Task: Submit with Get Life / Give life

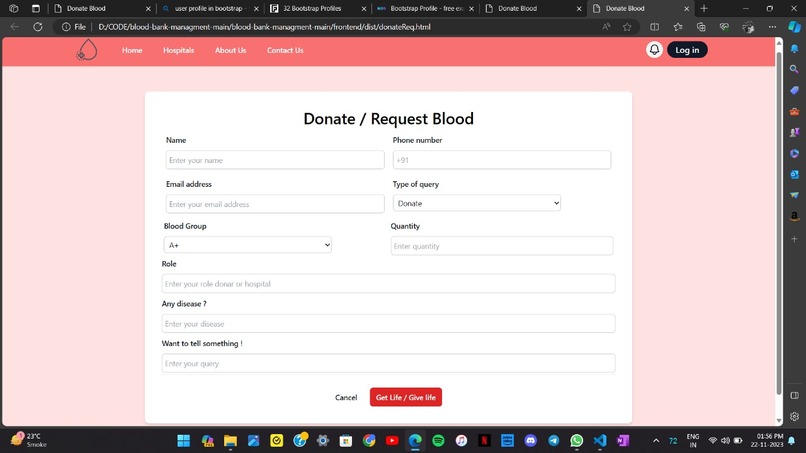Action: 406,397
